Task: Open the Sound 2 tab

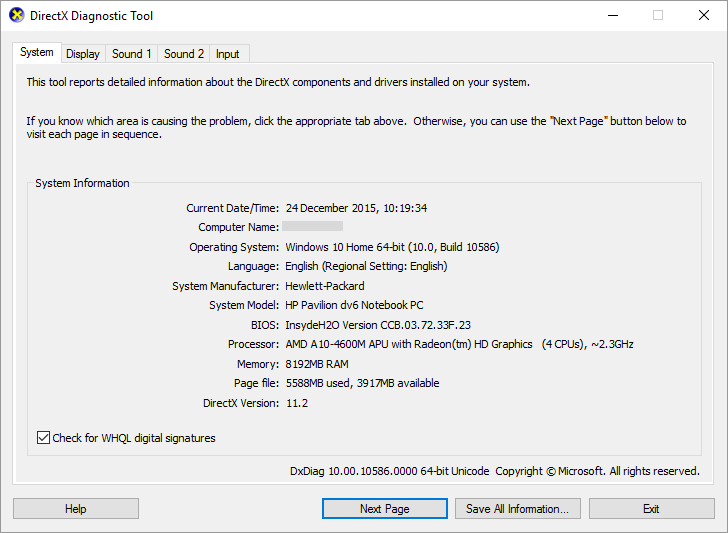Action: tap(183, 54)
